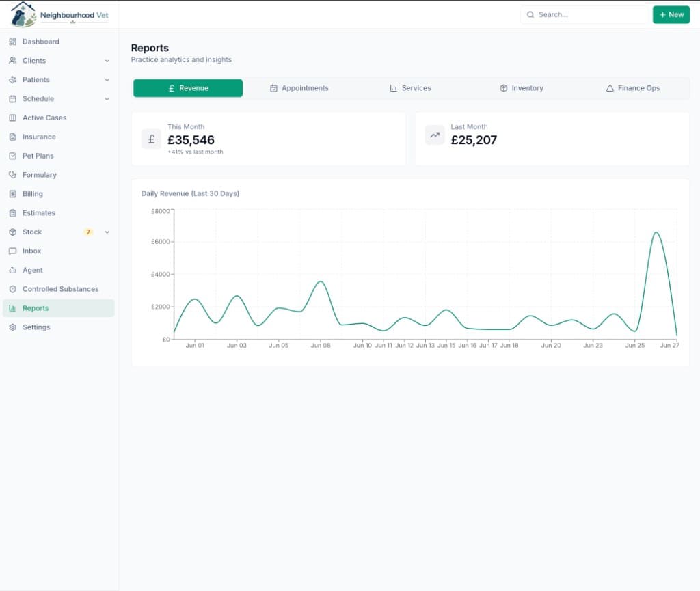This screenshot has height=591, width=700.
Task: Open Dashboard from the sidebar
Action: click(x=59, y=42)
